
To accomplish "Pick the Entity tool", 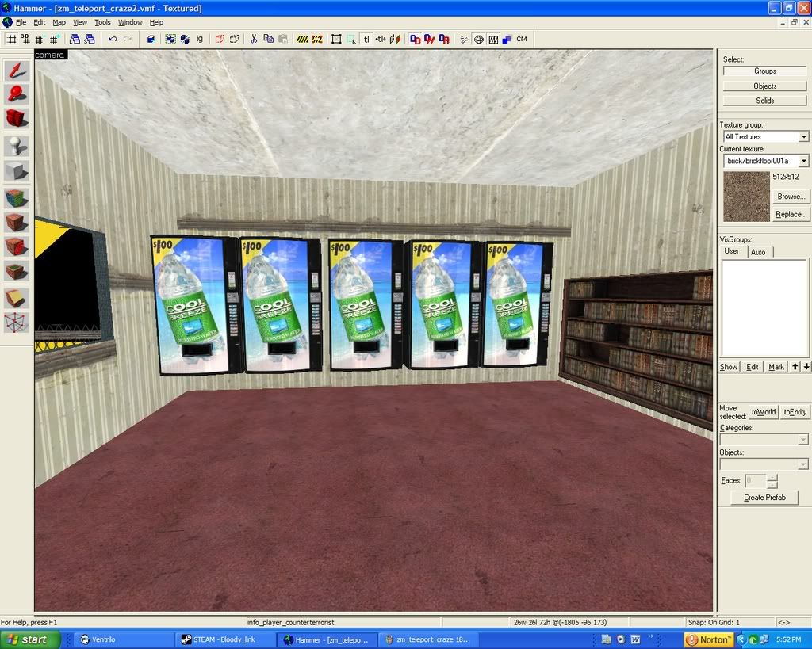I will point(17,146).
